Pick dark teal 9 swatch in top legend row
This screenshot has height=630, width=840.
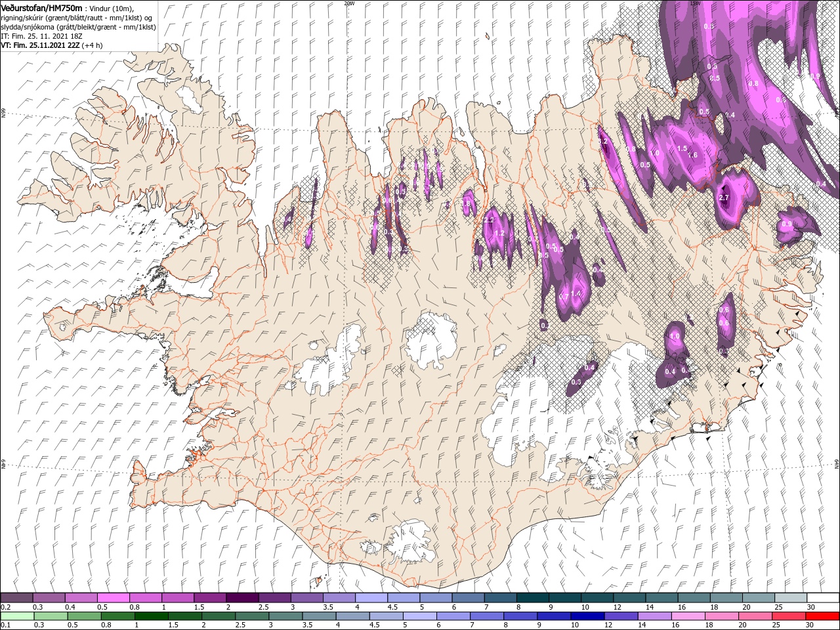pos(565,598)
